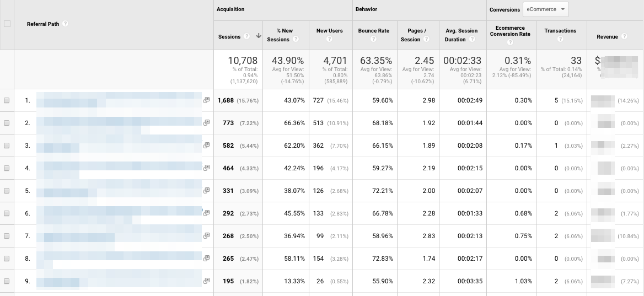The width and height of the screenshot is (644, 296).
Task: Open the Revenue column help icon
Action: coord(624,36)
